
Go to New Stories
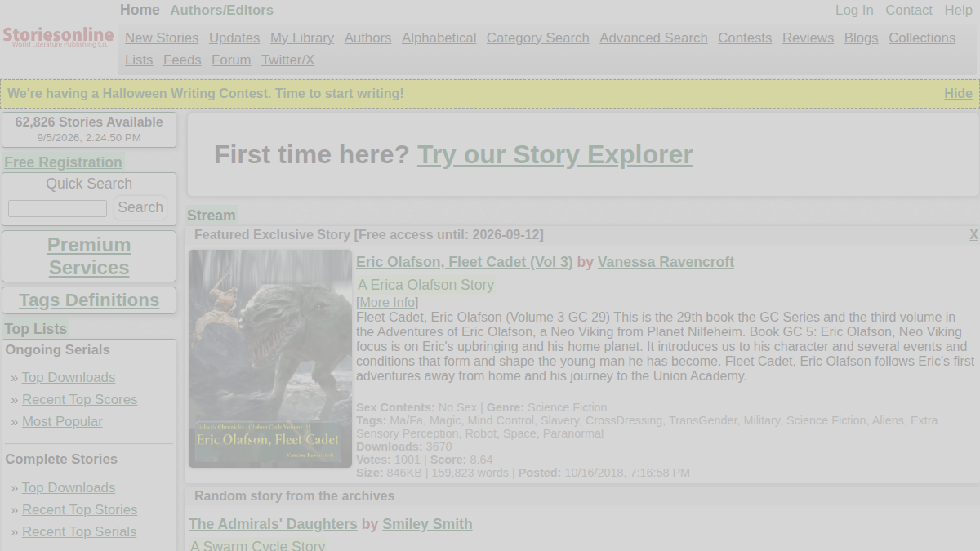click(x=162, y=38)
